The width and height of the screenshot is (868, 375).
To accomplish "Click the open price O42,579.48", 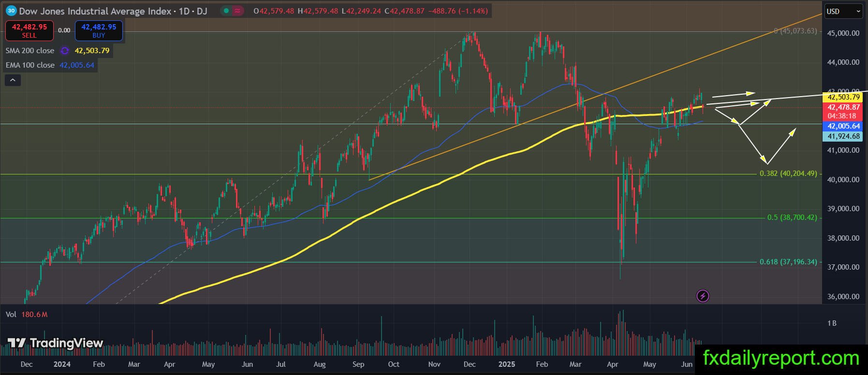I will click(274, 11).
